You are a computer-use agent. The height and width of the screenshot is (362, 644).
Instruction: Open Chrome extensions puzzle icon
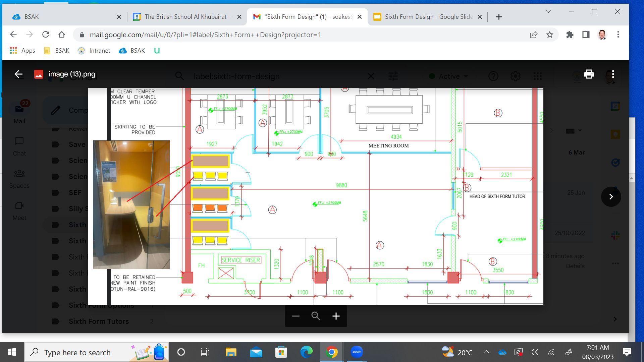570,35
